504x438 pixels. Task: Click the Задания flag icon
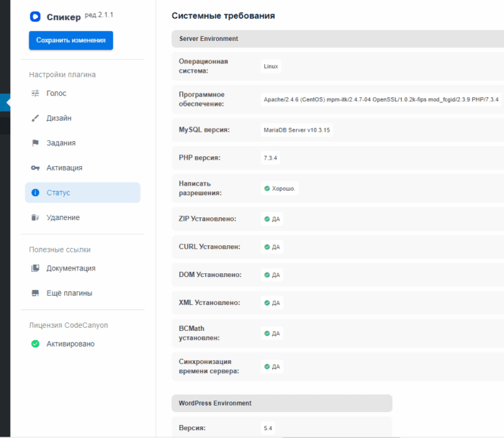tap(35, 143)
